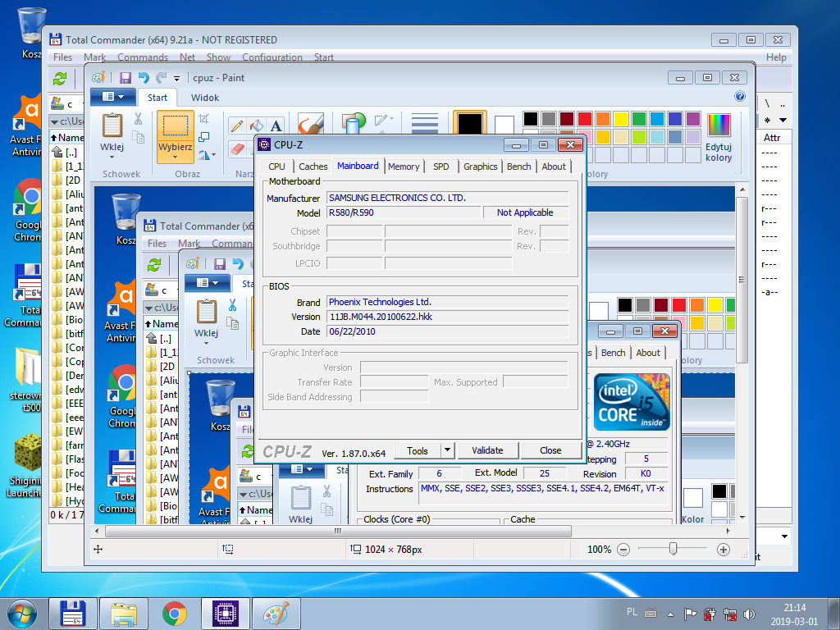Click the Cut scissors icon in Paint
The height and width of the screenshot is (630, 840).
click(x=138, y=119)
